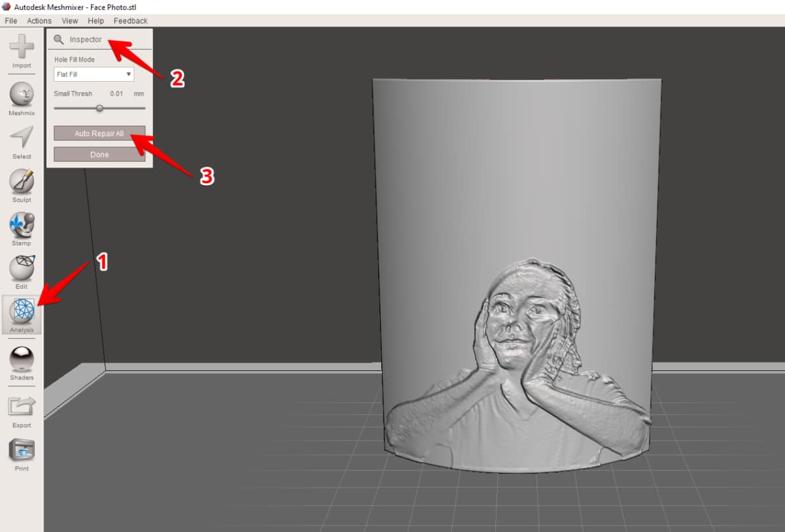Image resolution: width=785 pixels, height=532 pixels.
Task: Activate the Select tool
Action: [x=22, y=141]
